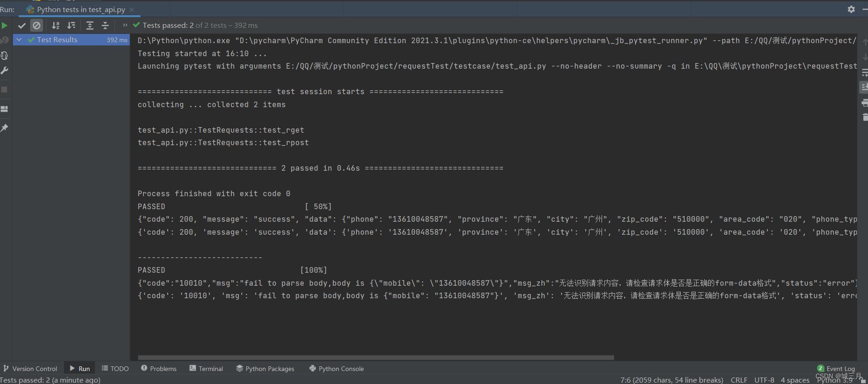Toggle scroll to end of console
This screenshot has height=384, width=868.
[x=865, y=87]
